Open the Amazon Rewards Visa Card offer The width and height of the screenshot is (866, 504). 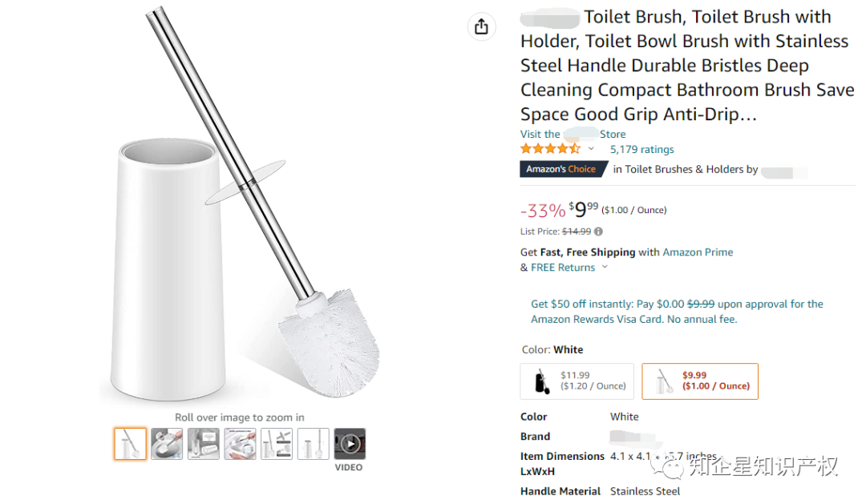[677, 312]
